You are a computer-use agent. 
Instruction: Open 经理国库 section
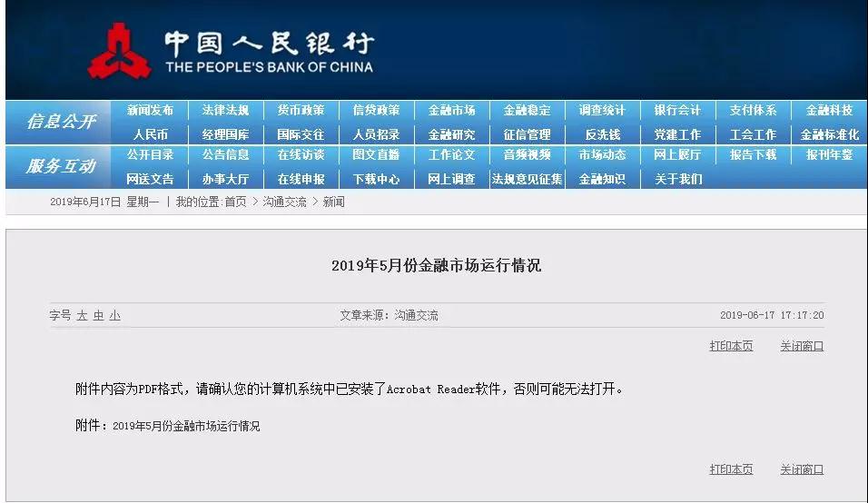click(x=225, y=134)
